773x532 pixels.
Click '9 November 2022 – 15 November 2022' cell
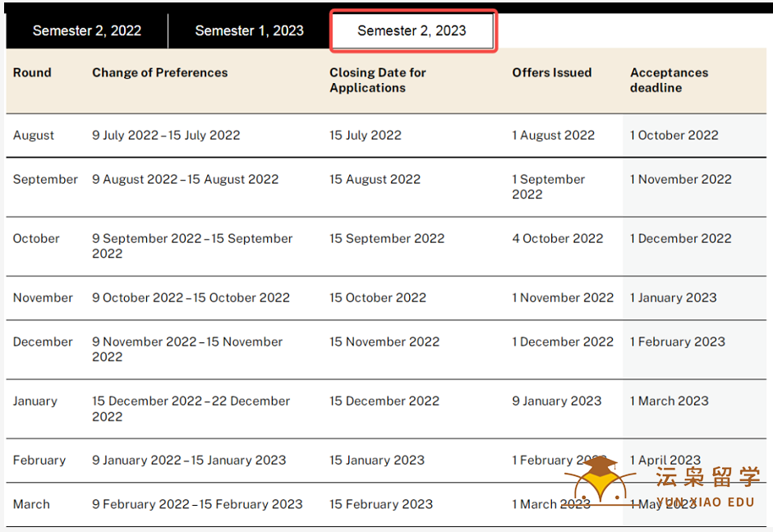tap(187, 349)
